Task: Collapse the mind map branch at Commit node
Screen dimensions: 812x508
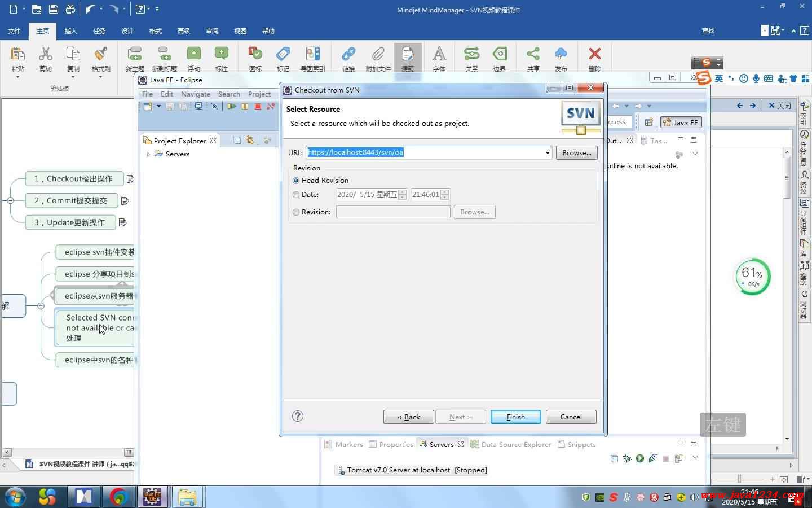Action: pos(10,200)
